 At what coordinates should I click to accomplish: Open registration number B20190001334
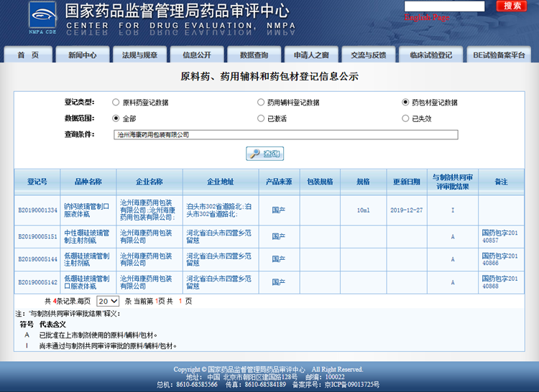(x=37, y=210)
